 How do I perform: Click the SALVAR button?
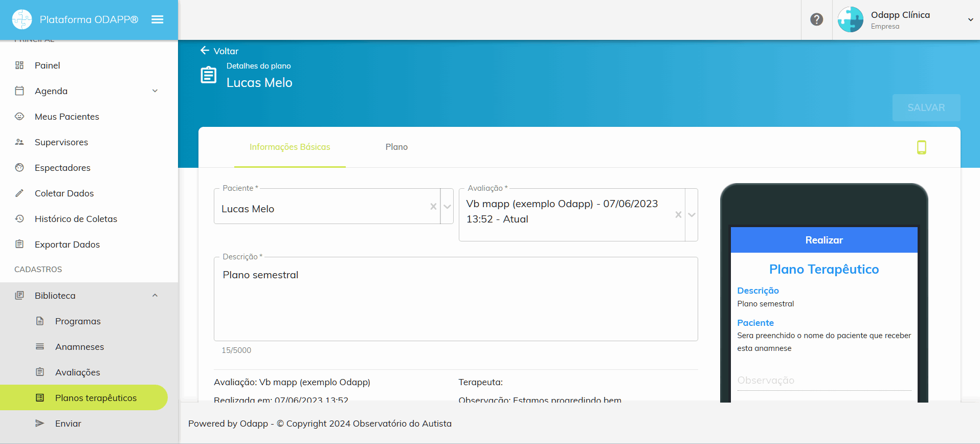926,107
